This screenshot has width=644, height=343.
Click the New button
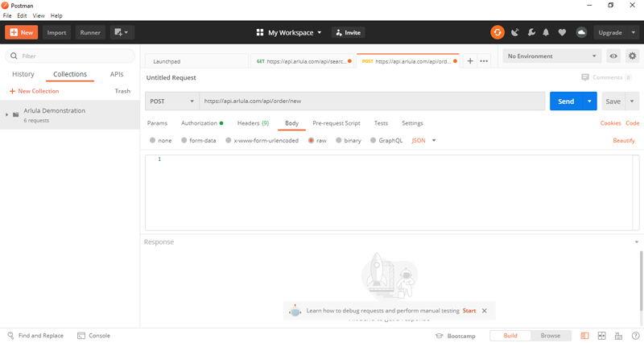point(22,32)
